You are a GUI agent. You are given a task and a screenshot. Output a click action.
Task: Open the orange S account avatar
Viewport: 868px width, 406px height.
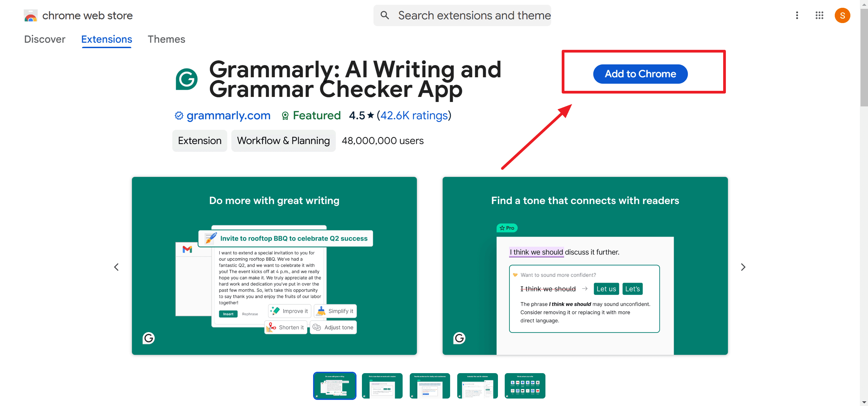coord(843,16)
